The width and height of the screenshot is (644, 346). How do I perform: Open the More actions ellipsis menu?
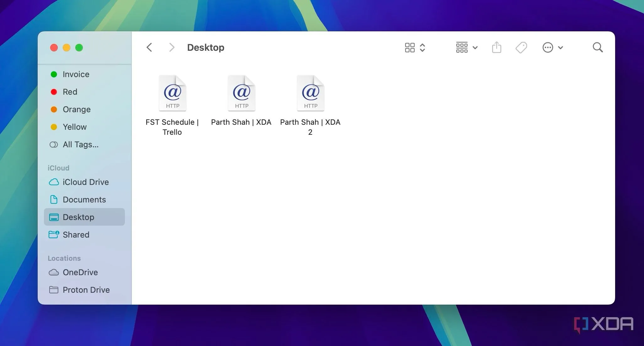click(548, 48)
